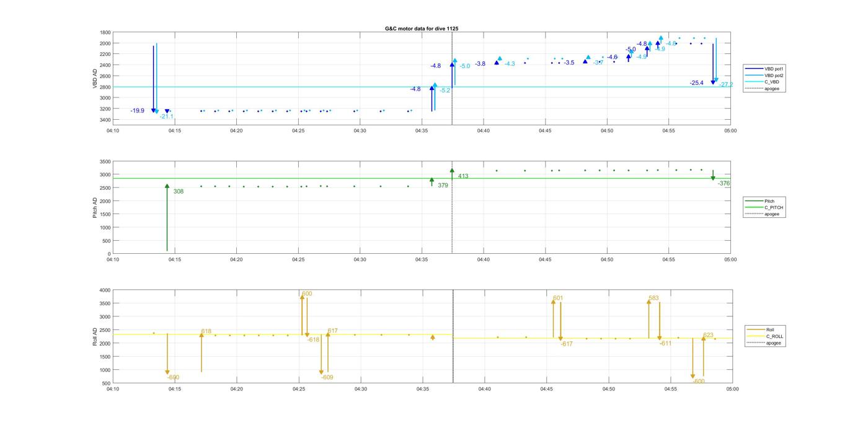The width and height of the screenshot is (868, 430).
Task: Click the '04:20' time tick under VBD plot
Action: pyautogui.click(x=236, y=131)
